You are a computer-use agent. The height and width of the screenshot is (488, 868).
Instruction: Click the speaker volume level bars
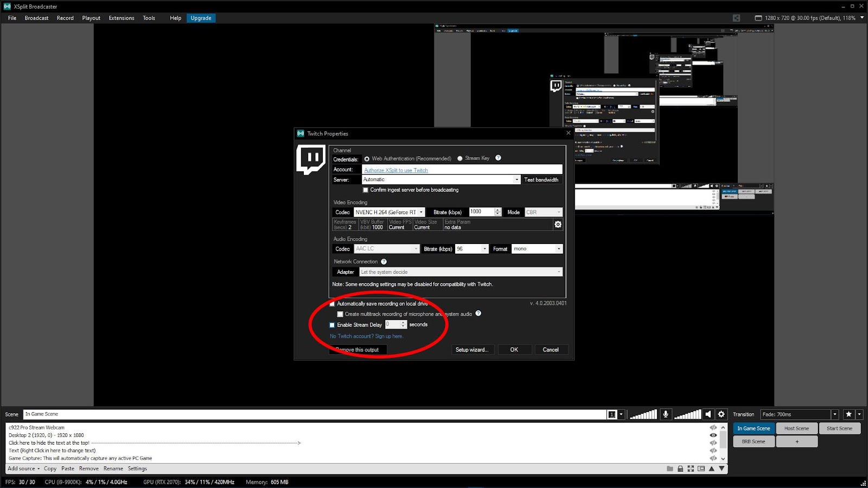click(687, 414)
